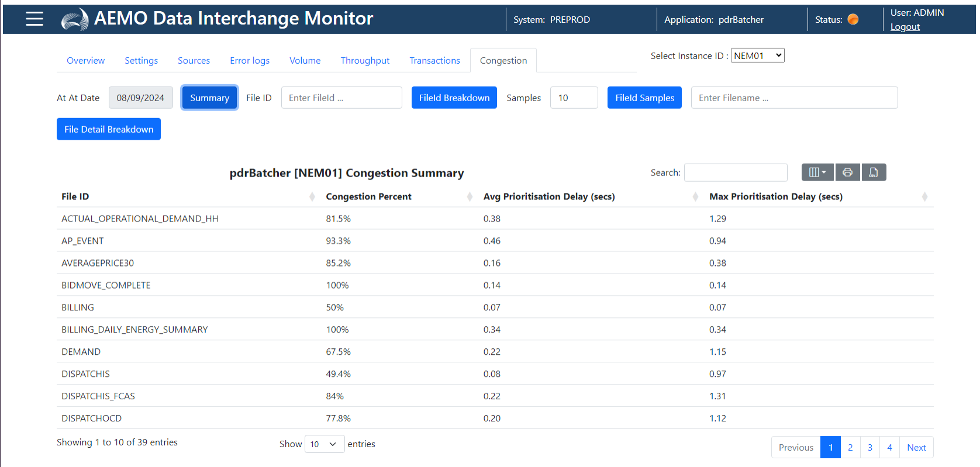Focus the File ID input field

(x=341, y=98)
